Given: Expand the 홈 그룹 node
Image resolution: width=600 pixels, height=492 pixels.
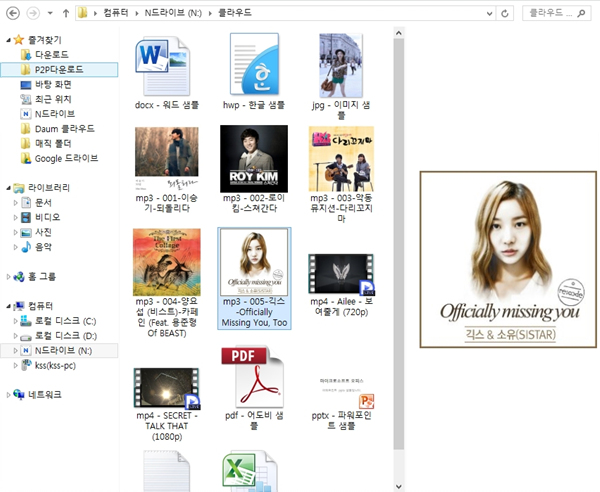Looking at the screenshot, I should (8, 277).
